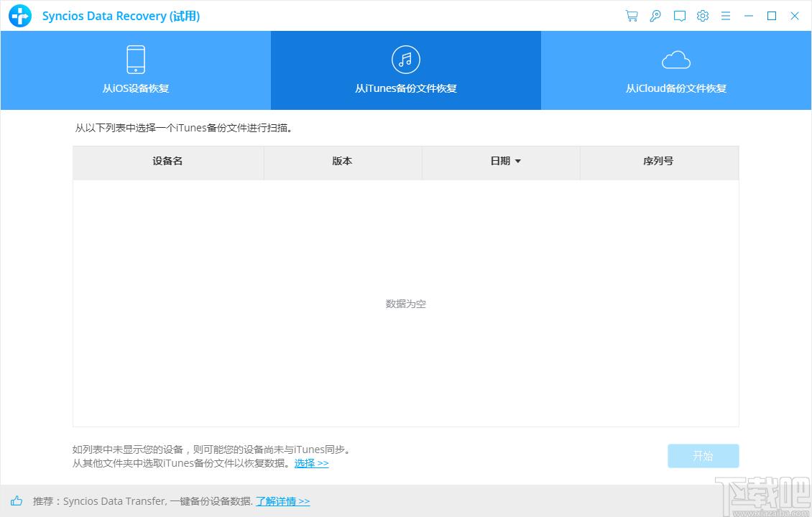Click the music note iTunes icon
The height and width of the screenshot is (517, 812).
(x=405, y=60)
